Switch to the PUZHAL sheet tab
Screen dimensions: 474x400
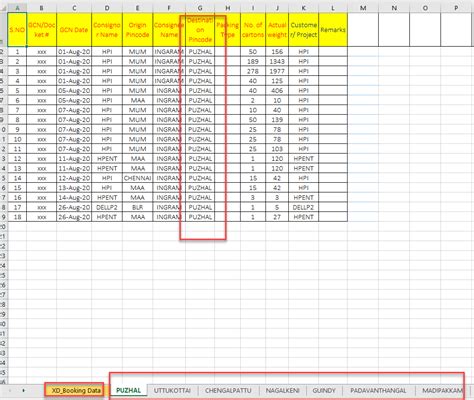pyautogui.click(x=128, y=390)
